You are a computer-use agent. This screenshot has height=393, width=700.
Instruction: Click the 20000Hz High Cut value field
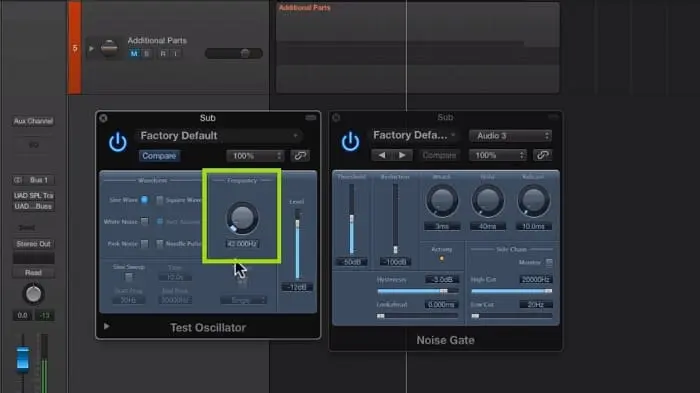point(535,280)
